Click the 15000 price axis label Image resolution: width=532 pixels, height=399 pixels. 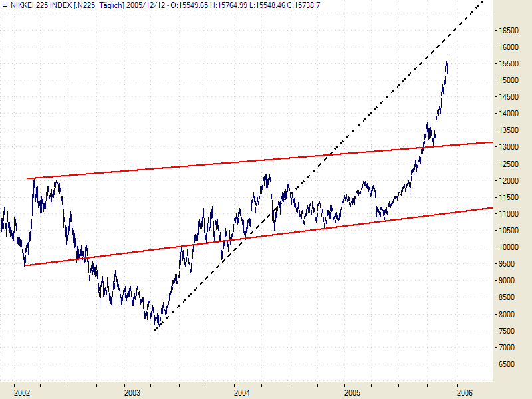point(509,80)
